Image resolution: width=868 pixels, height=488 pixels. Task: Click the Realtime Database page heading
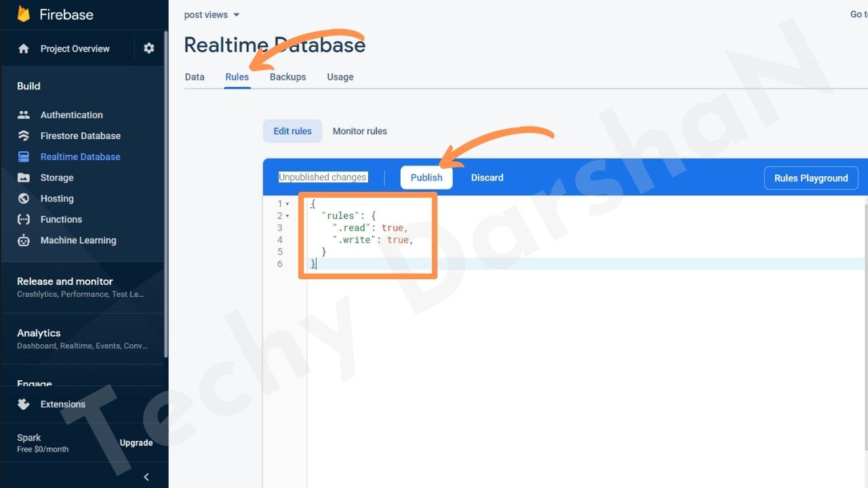click(x=275, y=45)
